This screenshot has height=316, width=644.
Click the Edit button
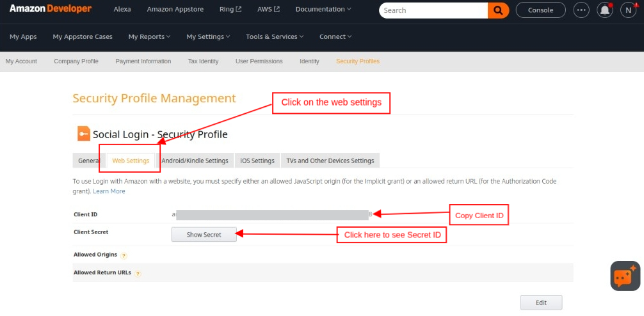point(542,303)
